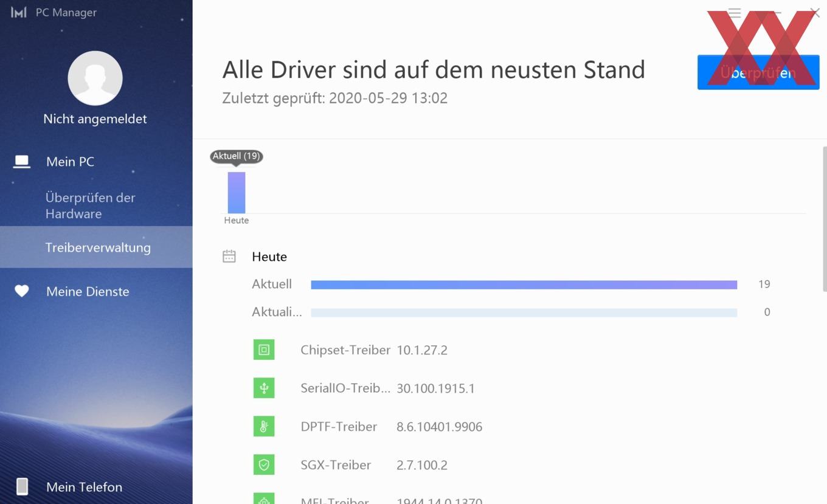
Task: Click the Aktuell (19) tooltip bubble
Action: (237, 156)
